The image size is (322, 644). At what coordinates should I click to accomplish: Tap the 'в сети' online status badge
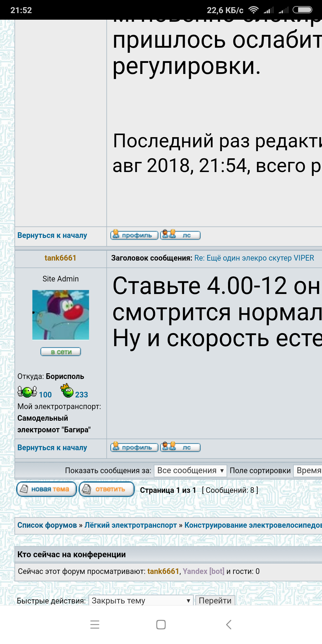point(61,352)
